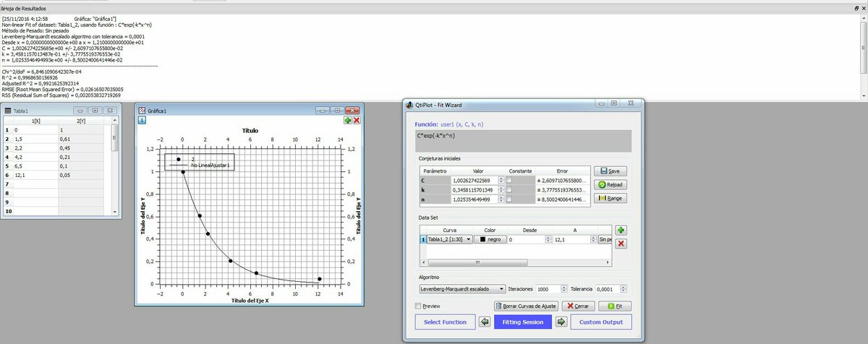Add a layer with the green plus in Gráfica1
This screenshot has width=868, height=344.
coord(348,120)
